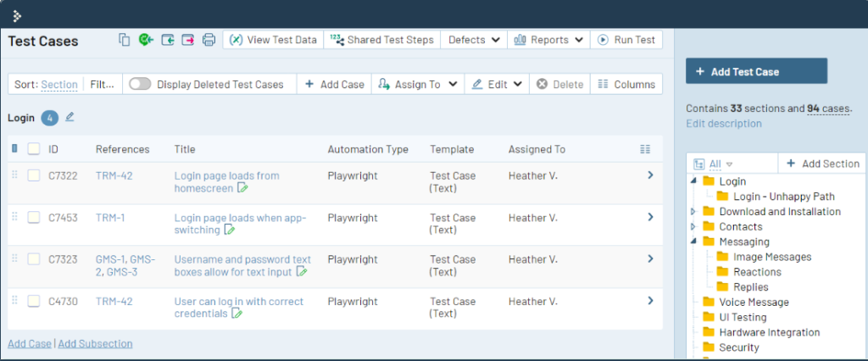Click View Test Data
Screen dimensions: 868x361
pyautogui.click(x=273, y=40)
